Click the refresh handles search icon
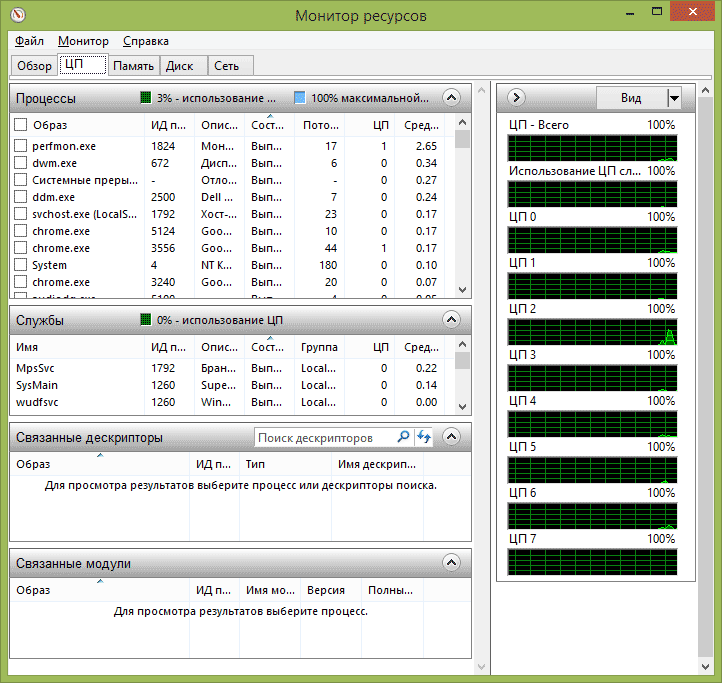The width and height of the screenshot is (722, 683). [424, 437]
